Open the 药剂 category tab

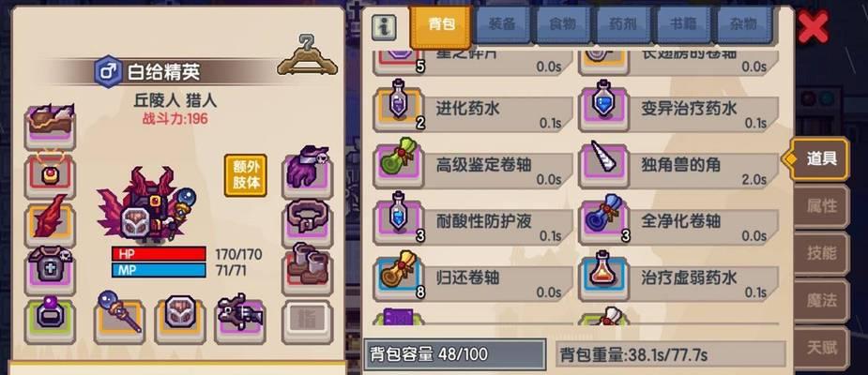click(x=623, y=24)
